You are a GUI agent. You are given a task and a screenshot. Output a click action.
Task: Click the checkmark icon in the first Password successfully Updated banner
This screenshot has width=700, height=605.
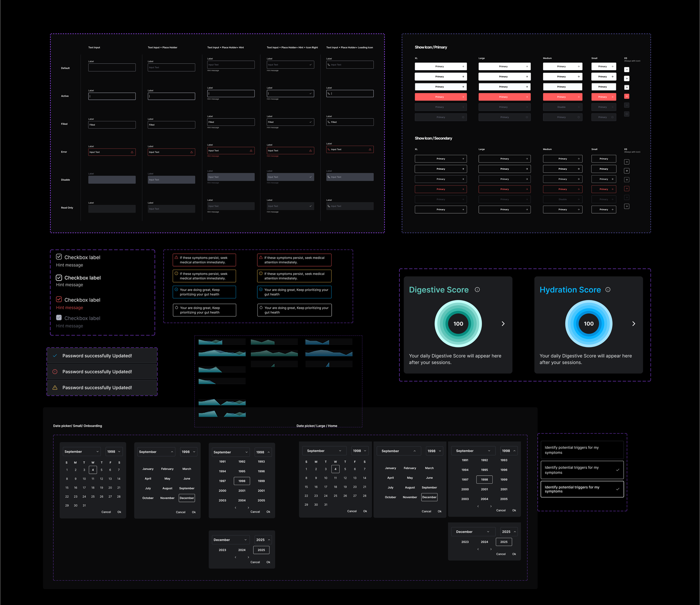click(55, 356)
